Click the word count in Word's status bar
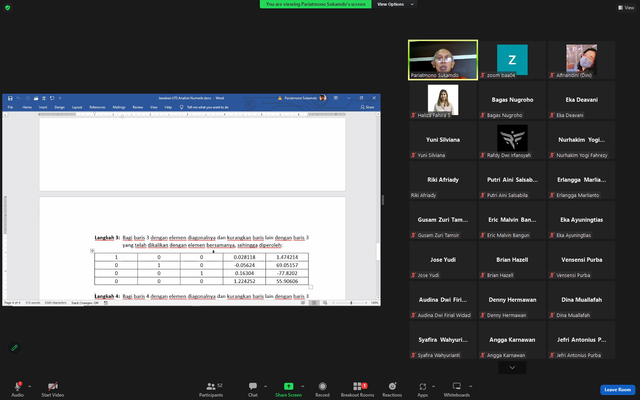 click(33, 303)
